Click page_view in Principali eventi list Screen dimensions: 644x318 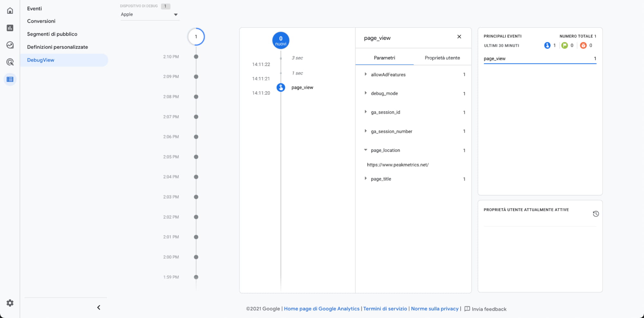[x=495, y=59]
